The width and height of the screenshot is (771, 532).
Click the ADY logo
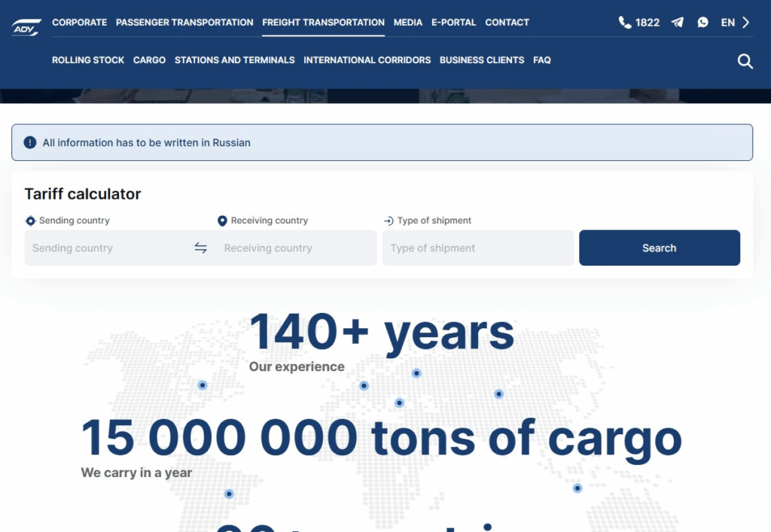26,28
